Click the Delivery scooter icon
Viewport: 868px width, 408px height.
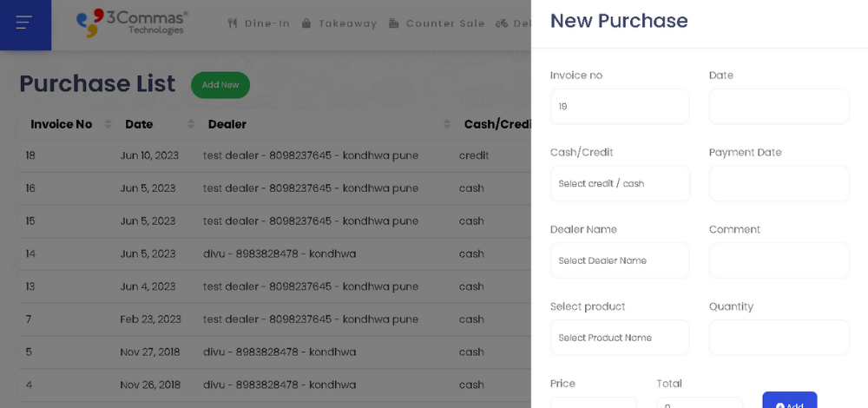502,23
